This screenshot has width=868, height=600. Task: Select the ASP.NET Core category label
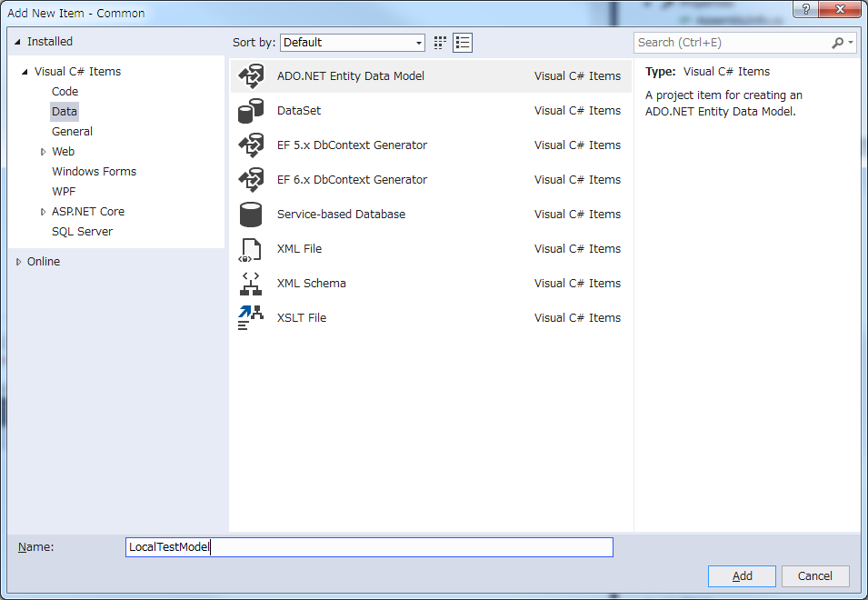88,212
